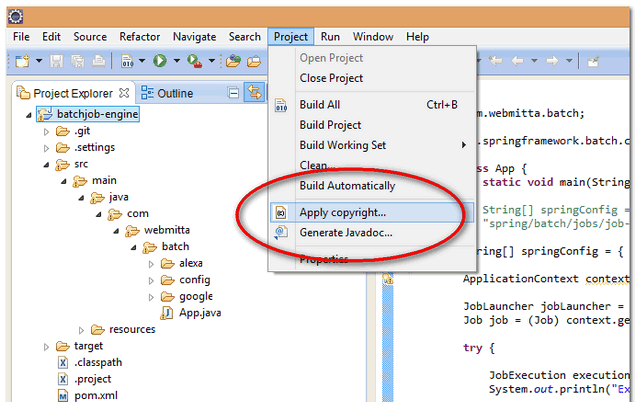This screenshot has height=402, width=636.
Task: Collapse the webmitta folder
Action: [116, 231]
